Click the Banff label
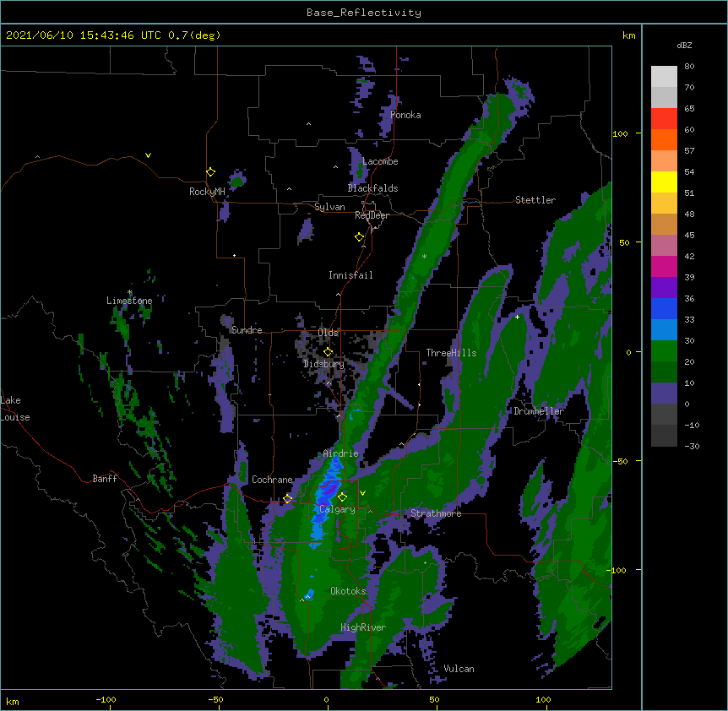728x711 pixels. click(105, 479)
